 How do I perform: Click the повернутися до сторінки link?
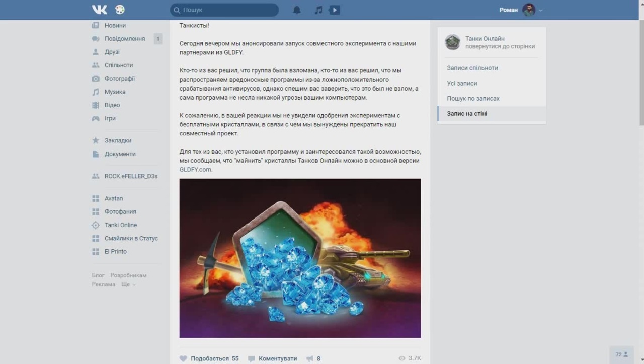(x=500, y=46)
